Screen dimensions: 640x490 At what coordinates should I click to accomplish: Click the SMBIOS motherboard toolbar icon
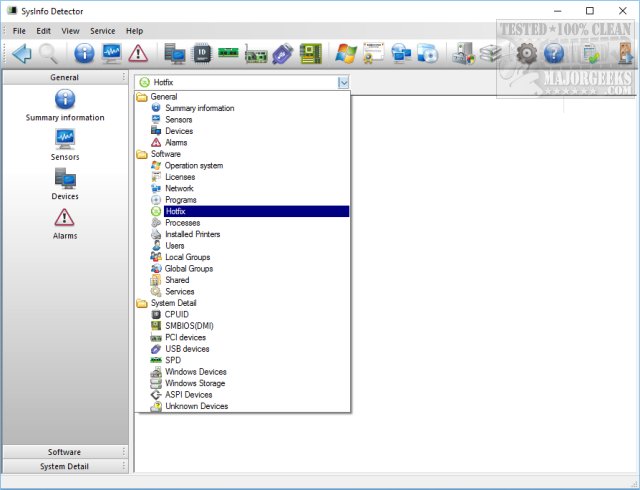pyautogui.click(x=311, y=53)
